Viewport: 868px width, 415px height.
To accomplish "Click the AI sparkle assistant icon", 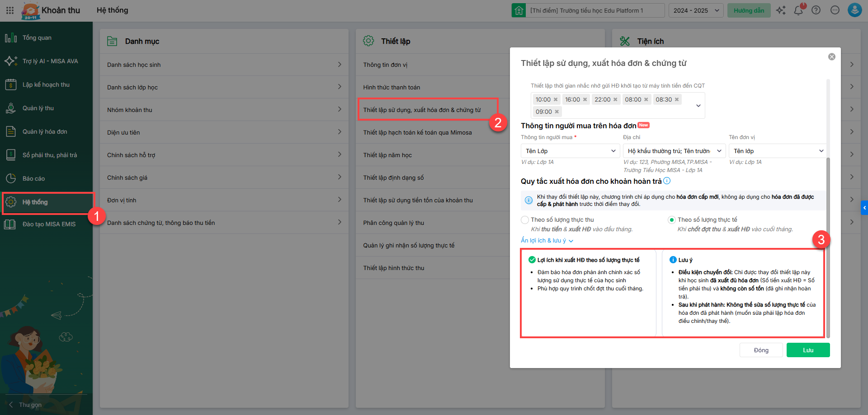I will pos(781,10).
